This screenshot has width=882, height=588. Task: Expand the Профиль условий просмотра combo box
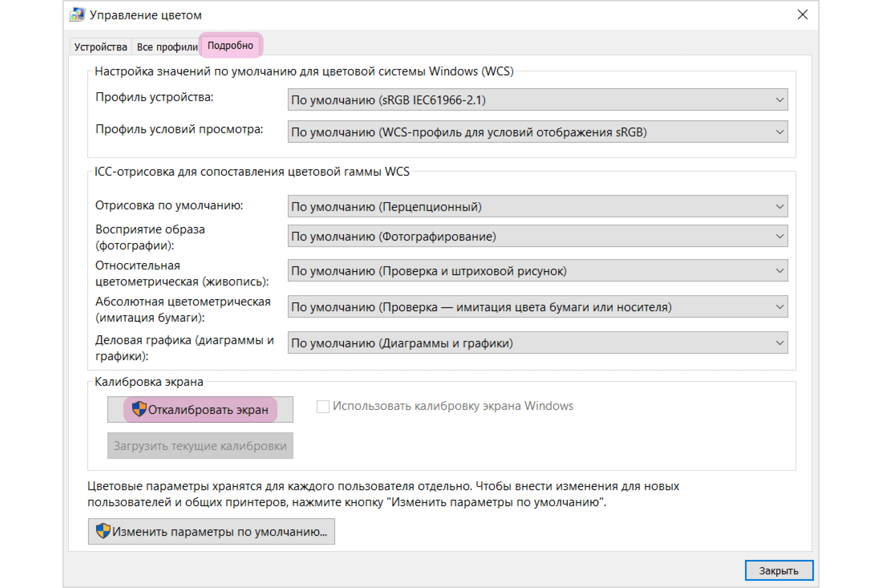tap(537, 132)
